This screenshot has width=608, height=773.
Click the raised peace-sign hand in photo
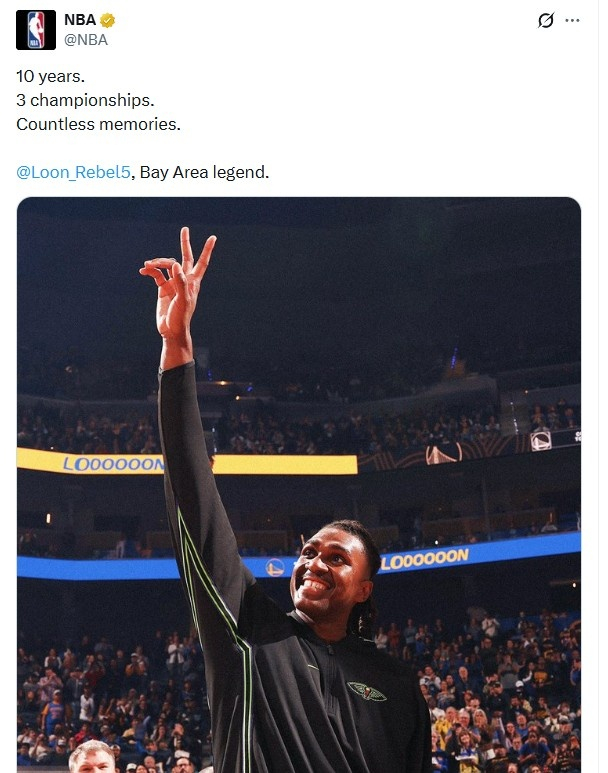pos(180,285)
